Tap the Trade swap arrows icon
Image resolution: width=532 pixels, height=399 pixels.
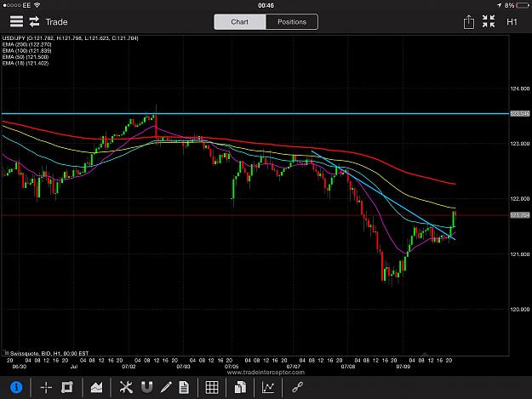tap(34, 22)
